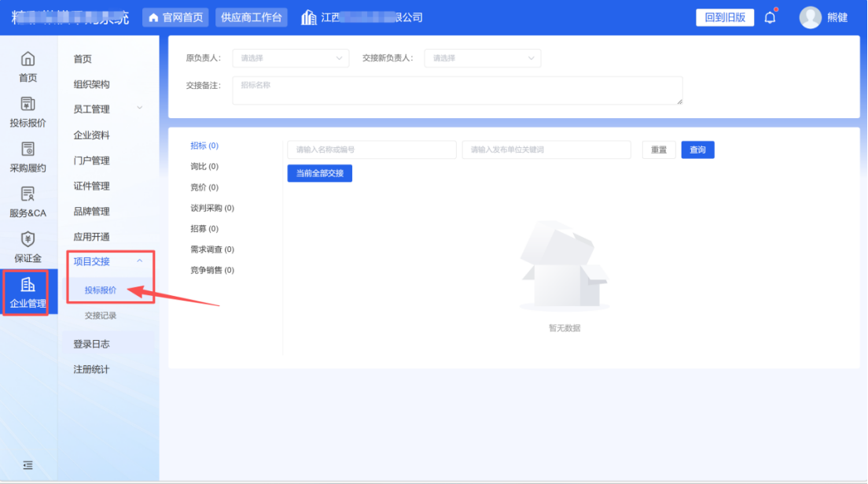Open the 服务&CA sidebar icon
Screen dimensions: 868x484
pos(28,194)
